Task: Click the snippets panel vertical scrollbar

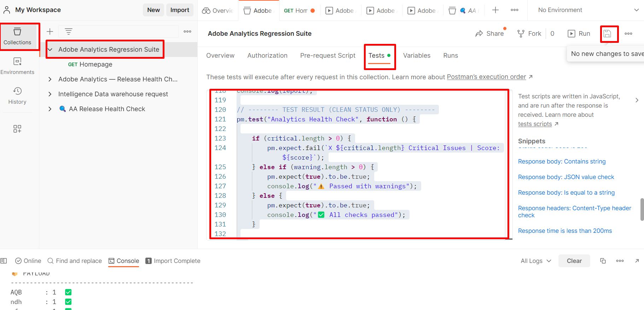Action: (x=642, y=209)
